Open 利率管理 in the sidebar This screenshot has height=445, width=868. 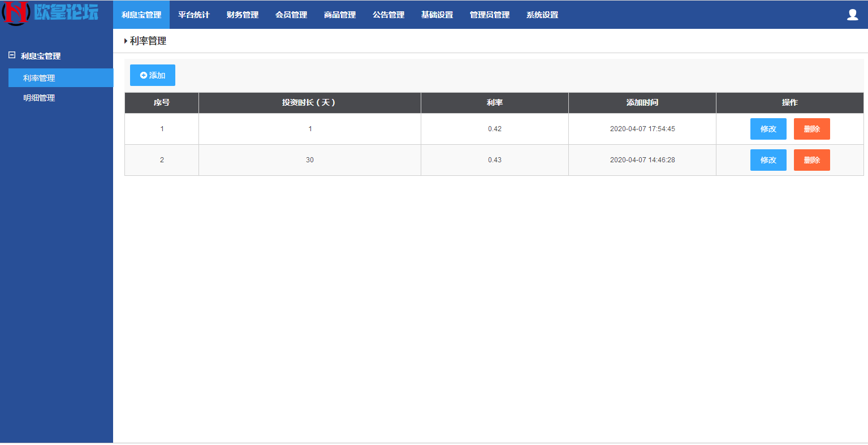point(39,78)
